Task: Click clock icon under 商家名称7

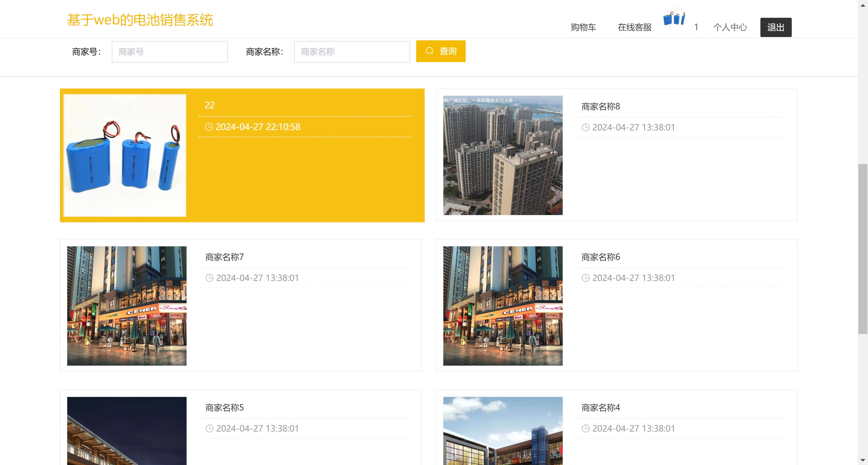Action: point(209,278)
